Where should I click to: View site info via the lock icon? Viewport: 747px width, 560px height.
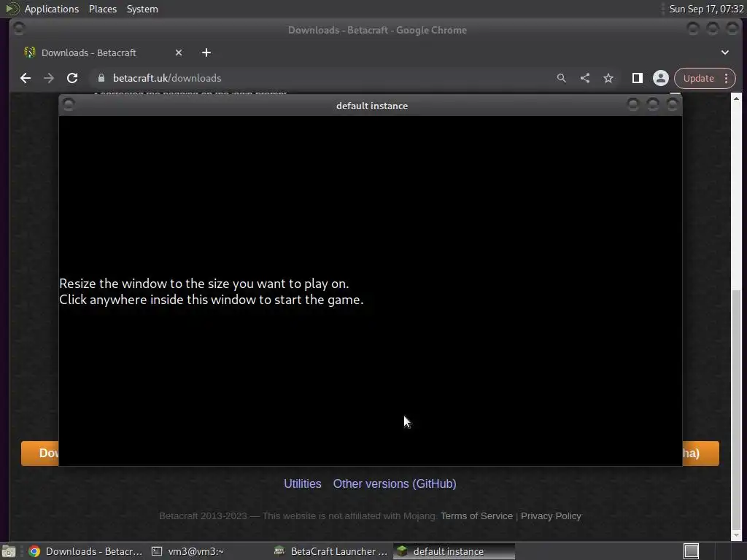point(101,78)
